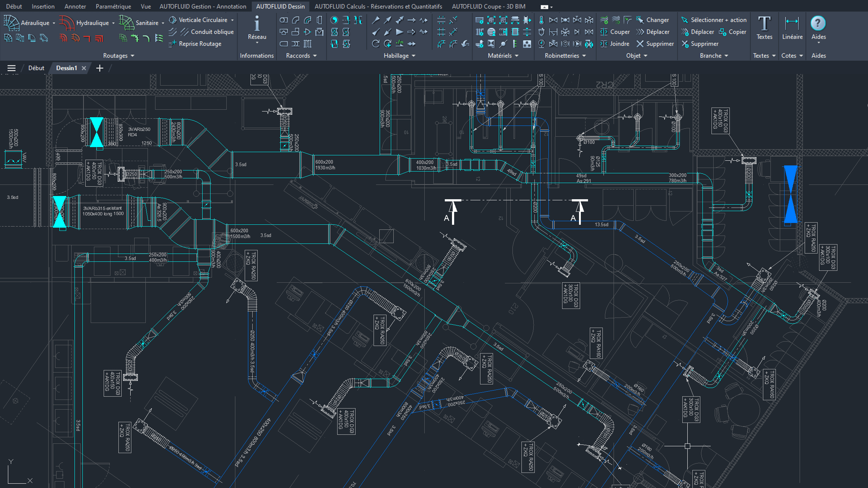Open the Aides help icon
The image size is (868, 488).
click(x=818, y=24)
